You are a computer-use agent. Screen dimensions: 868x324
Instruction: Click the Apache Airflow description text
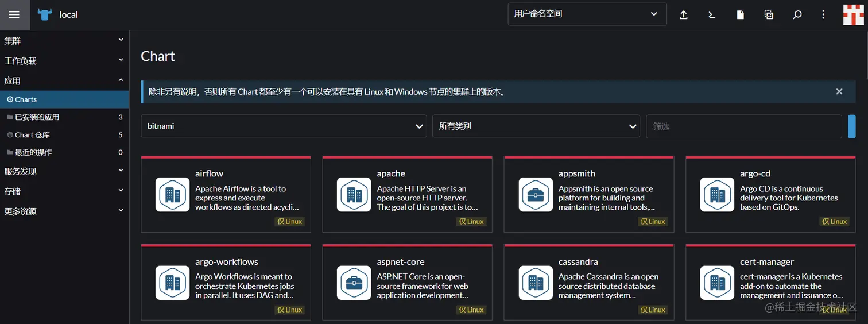[x=247, y=198]
